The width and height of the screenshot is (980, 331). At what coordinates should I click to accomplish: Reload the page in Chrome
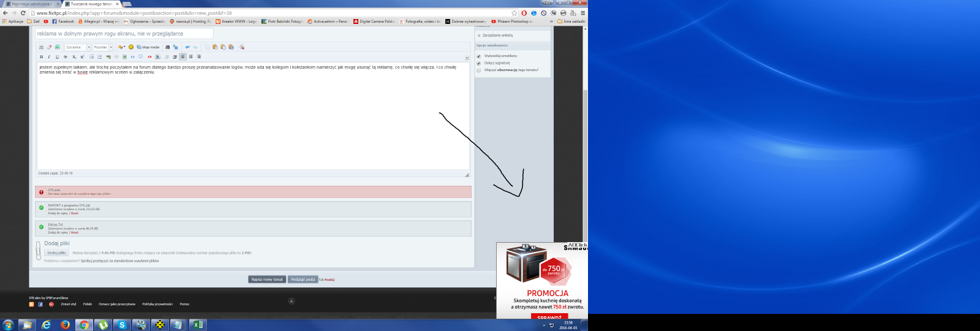[x=23, y=13]
